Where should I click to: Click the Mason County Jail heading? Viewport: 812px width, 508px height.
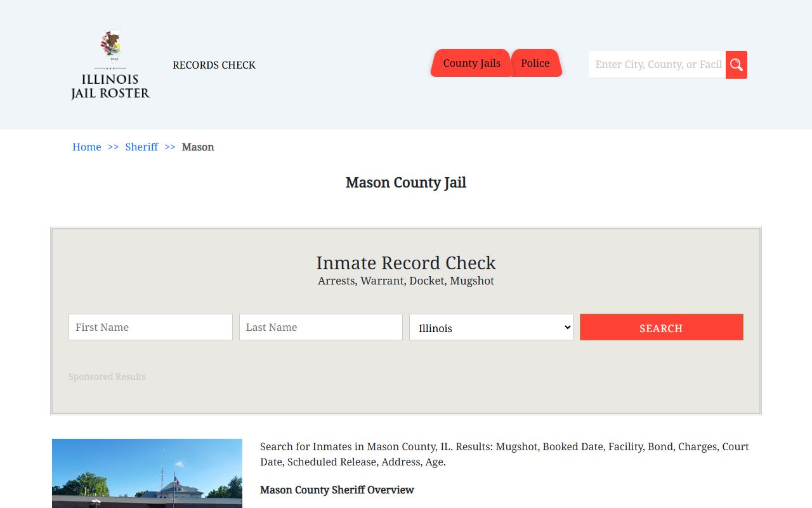click(x=406, y=182)
